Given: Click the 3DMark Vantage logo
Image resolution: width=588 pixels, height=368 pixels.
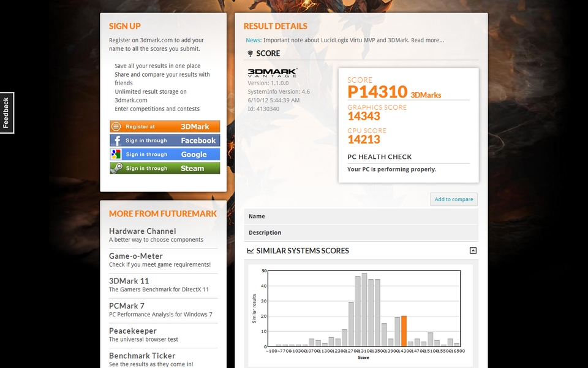Looking at the screenshot, I should pos(273,73).
